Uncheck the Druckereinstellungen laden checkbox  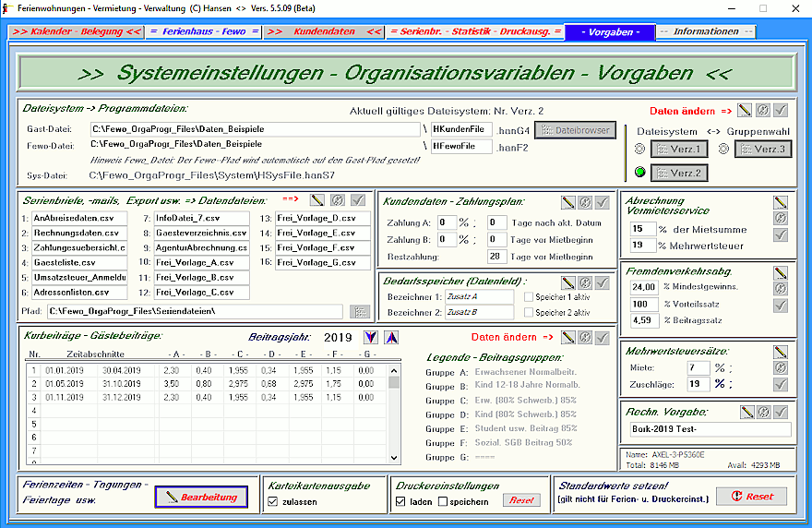click(x=400, y=501)
